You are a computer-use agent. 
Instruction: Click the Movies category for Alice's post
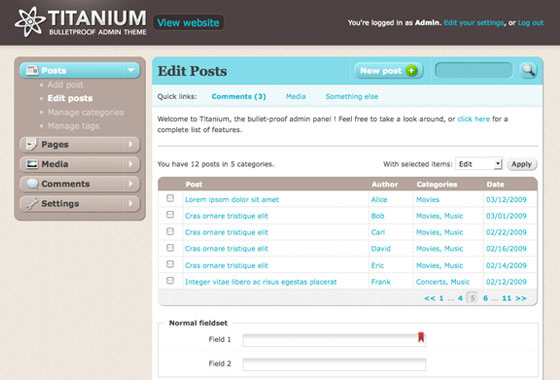point(428,200)
